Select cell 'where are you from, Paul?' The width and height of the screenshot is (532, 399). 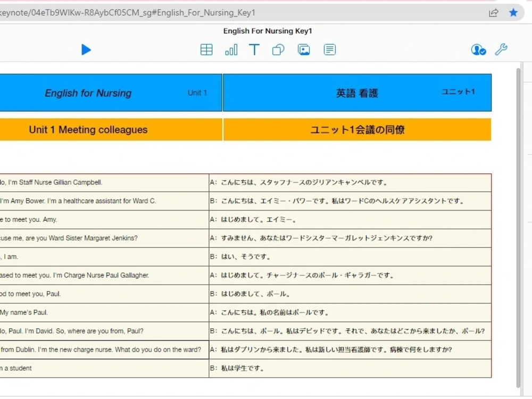coord(104,331)
